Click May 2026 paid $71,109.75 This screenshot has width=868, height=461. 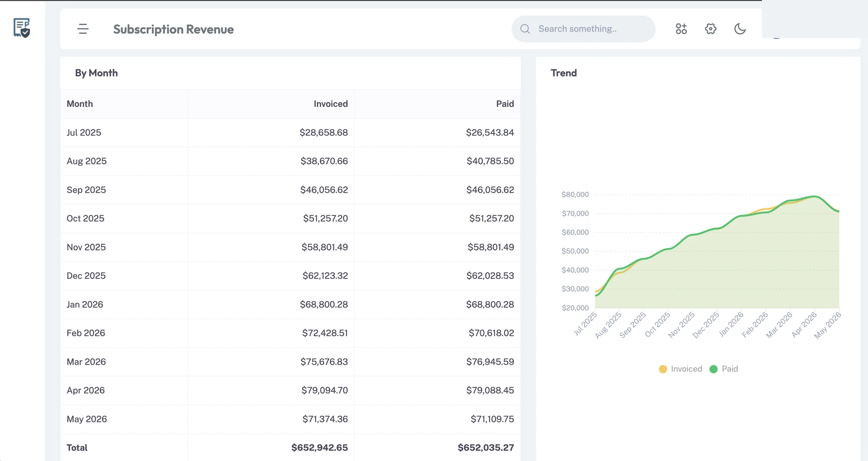tap(492, 419)
